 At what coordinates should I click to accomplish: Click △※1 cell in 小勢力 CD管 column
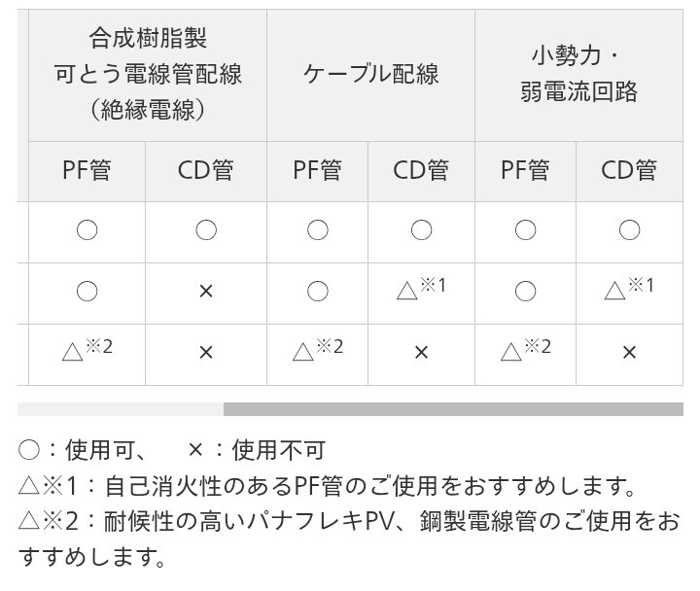(629, 290)
